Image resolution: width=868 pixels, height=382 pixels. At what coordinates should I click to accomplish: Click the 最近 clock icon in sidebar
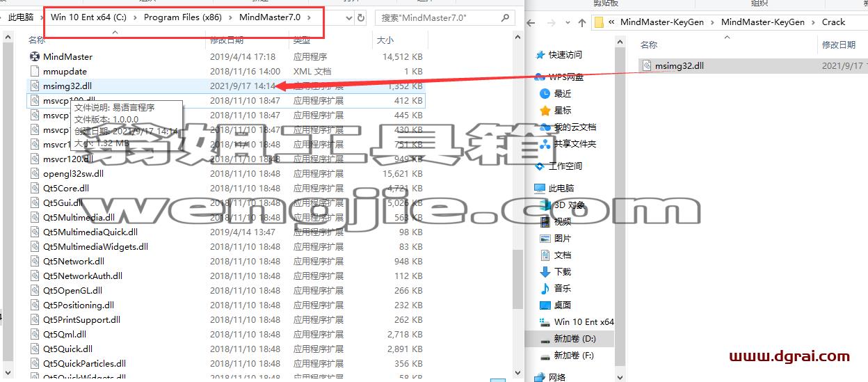click(545, 93)
